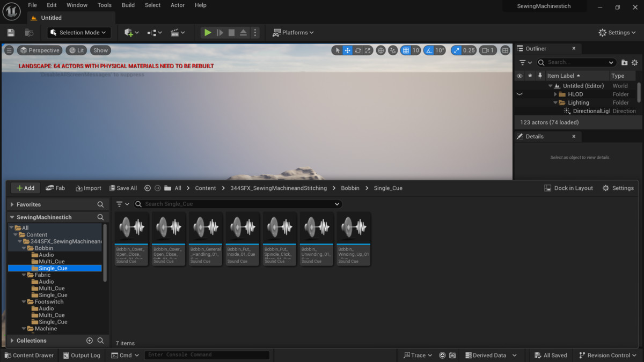
Task: Save the current level with floppy icon
Action: pos(11,33)
